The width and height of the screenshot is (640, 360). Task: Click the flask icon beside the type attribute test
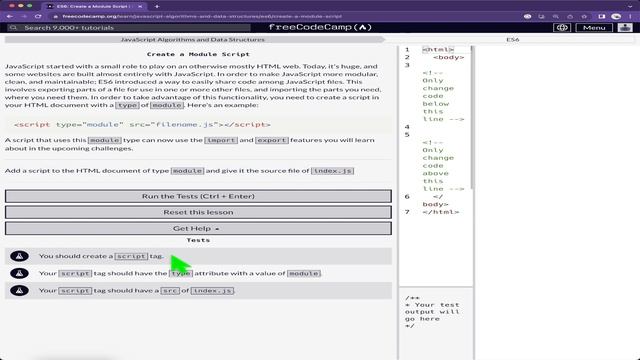tap(19, 273)
